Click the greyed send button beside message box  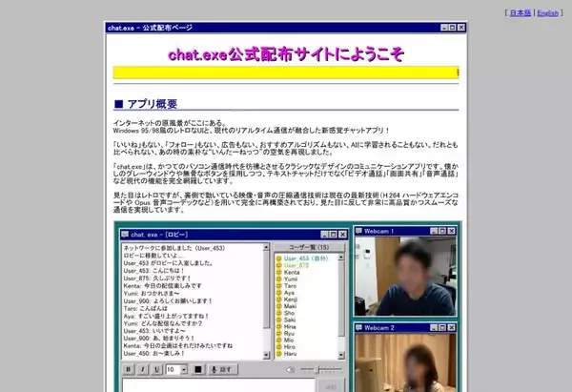331,386
